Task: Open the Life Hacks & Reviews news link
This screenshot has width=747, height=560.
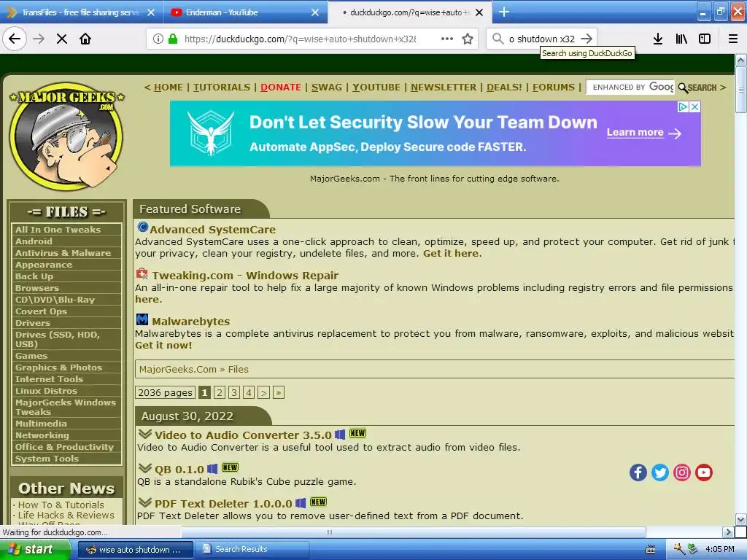Action: pyautogui.click(x=66, y=516)
